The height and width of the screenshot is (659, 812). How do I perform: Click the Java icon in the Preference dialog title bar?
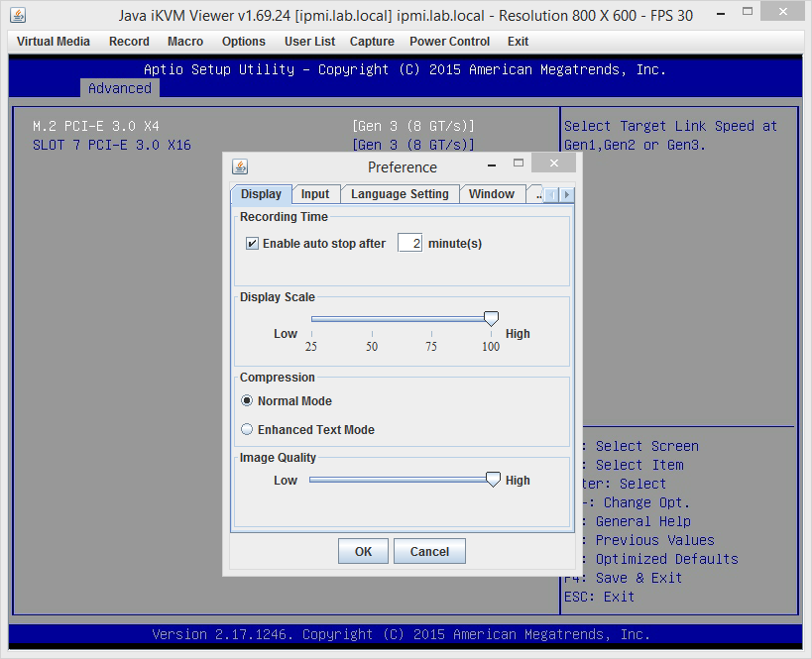(x=240, y=166)
